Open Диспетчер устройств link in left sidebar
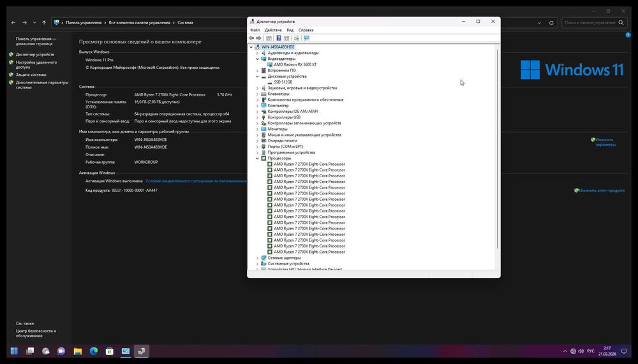Image resolution: width=638 pixels, height=364 pixels. 35,54
